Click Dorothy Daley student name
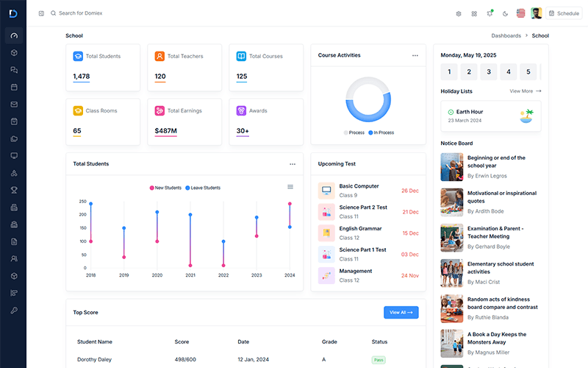This screenshot has height=368, width=588. point(94,359)
